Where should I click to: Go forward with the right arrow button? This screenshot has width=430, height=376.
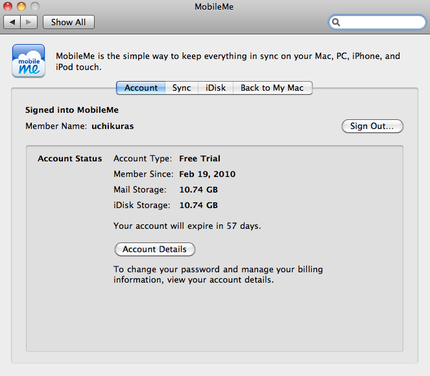click(29, 22)
